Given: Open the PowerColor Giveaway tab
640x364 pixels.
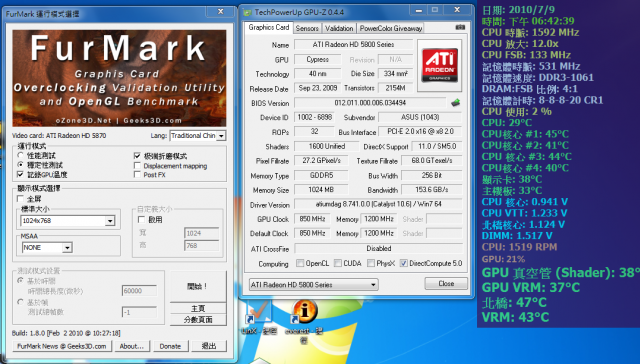Looking at the screenshot, I should (391, 28).
